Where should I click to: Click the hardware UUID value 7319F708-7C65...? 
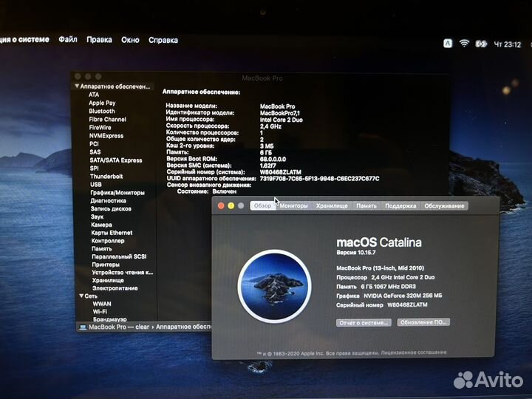[320, 179]
